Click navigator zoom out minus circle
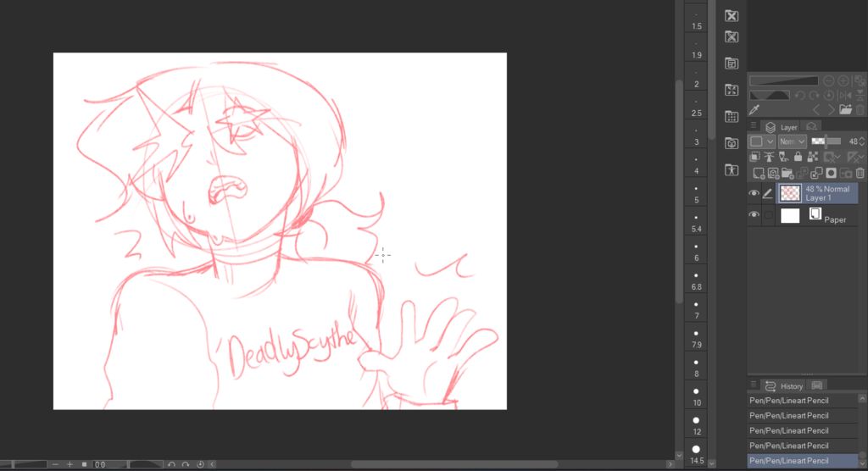Screen dimensions: 868x471 point(828,80)
